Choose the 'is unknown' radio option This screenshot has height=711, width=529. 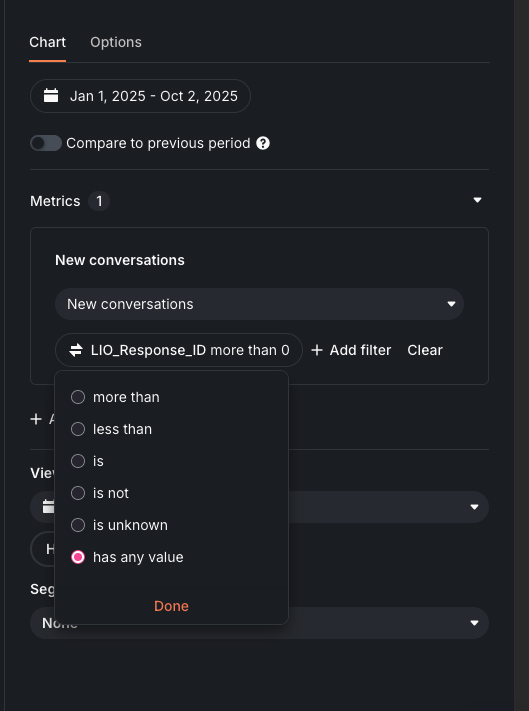pyautogui.click(x=78, y=525)
